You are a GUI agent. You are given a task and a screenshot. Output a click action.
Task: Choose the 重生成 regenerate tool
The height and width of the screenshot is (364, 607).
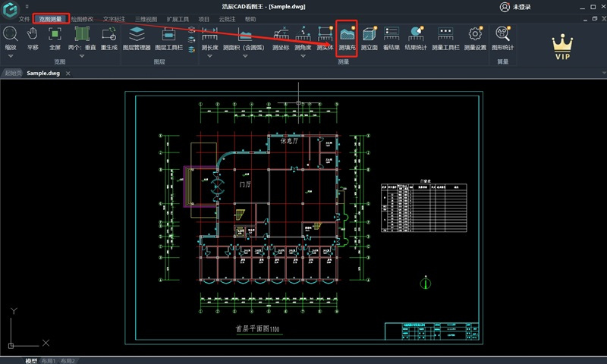pos(109,39)
